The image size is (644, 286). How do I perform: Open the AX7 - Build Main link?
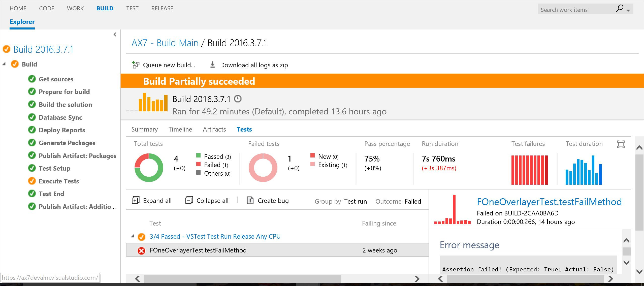coord(165,43)
